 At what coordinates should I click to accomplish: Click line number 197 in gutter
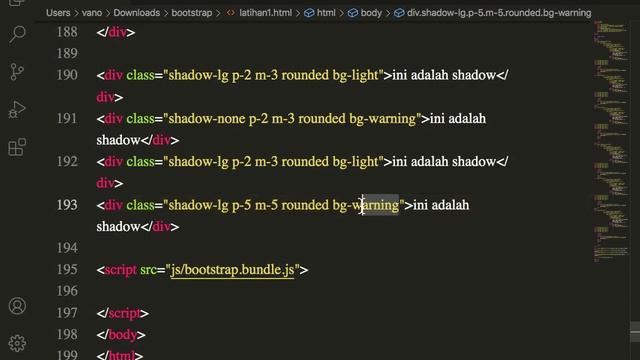(67, 313)
